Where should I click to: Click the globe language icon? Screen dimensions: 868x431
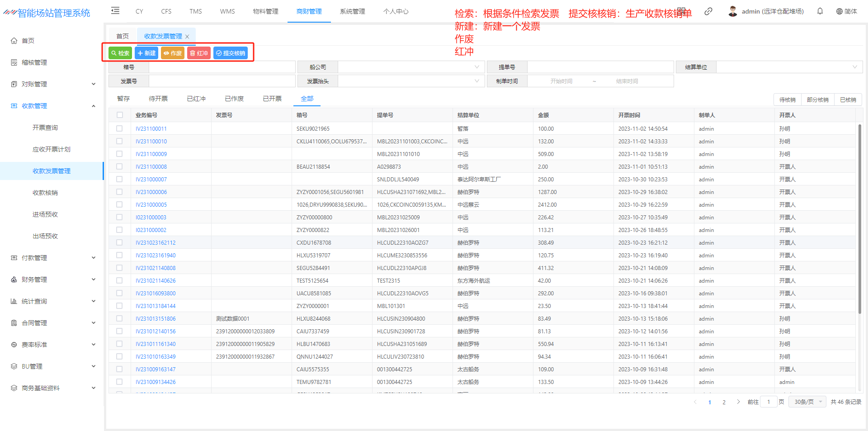(x=839, y=11)
